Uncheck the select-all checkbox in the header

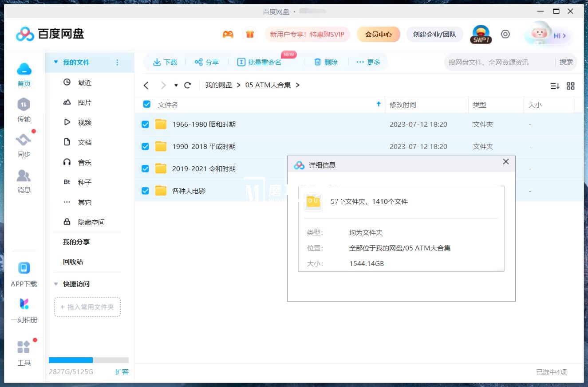[146, 104]
